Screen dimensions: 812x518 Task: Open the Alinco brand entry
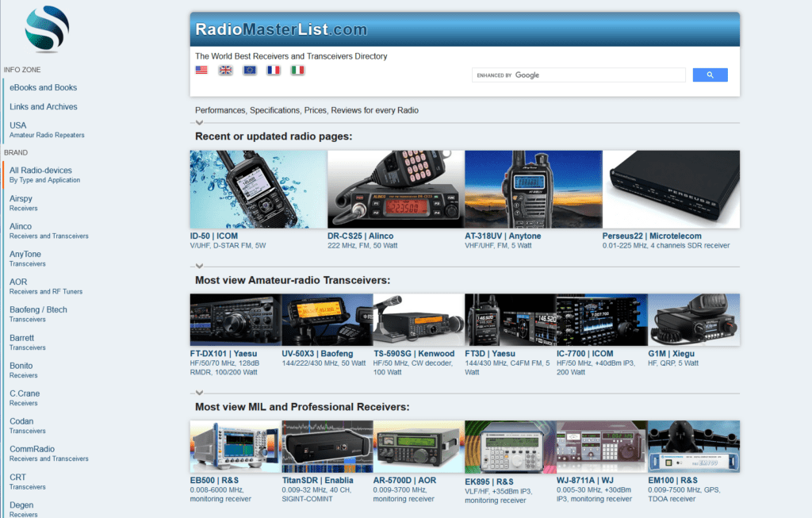(x=48, y=231)
